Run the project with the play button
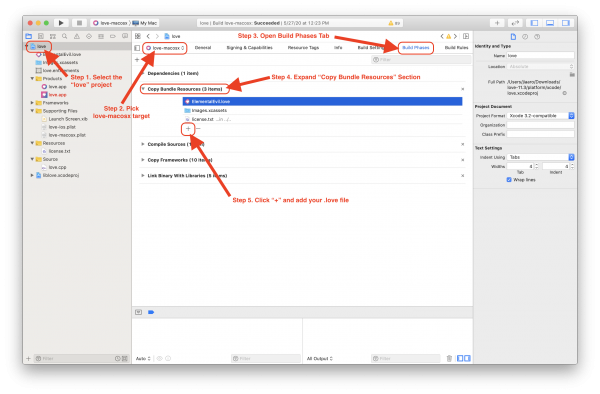Image resolution: width=600 pixels, height=394 pixels. point(61,23)
